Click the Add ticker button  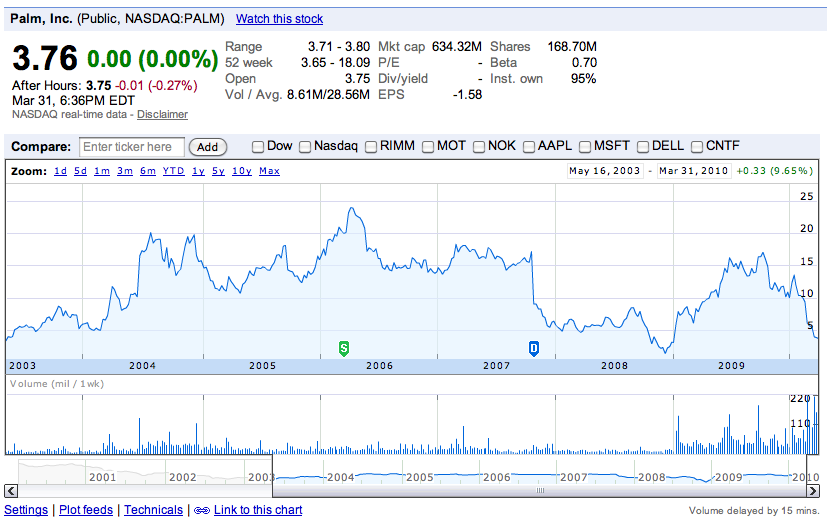[207, 147]
